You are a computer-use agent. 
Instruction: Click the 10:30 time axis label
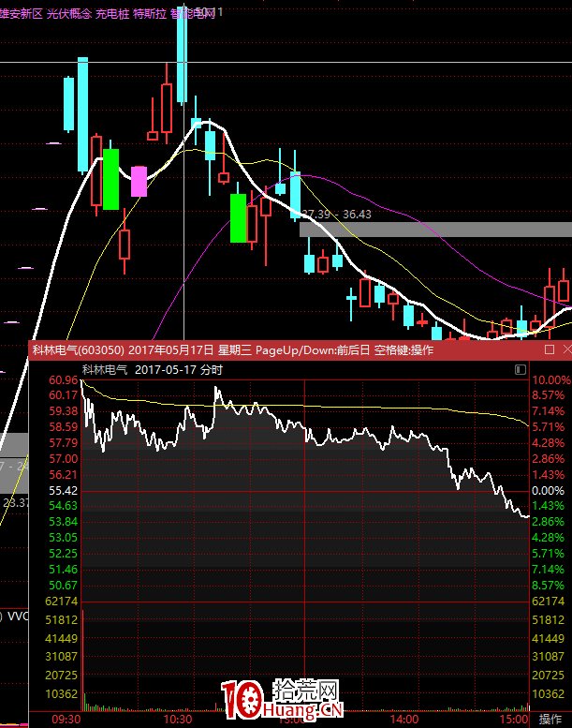[178, 720]
